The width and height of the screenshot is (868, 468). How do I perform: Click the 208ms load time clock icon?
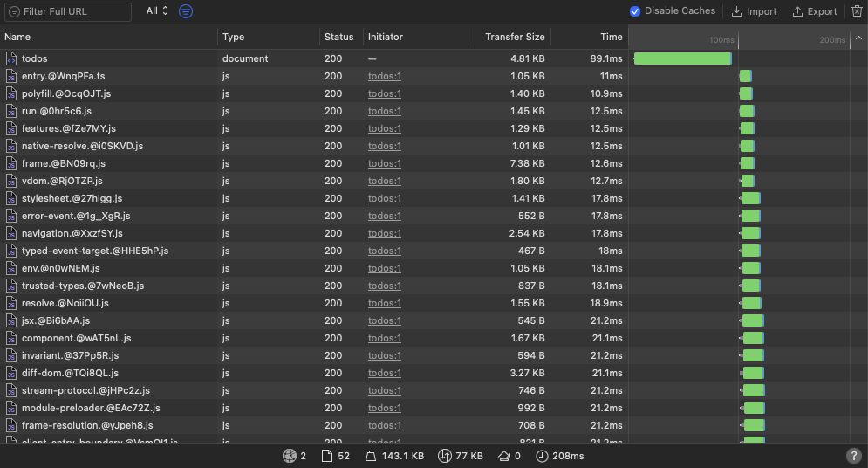tap(542, 456)
